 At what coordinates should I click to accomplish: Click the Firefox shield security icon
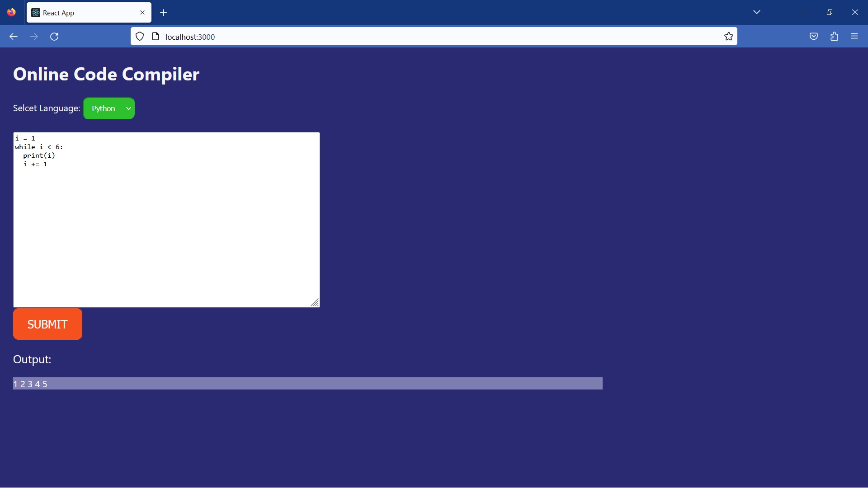point(140,36)
